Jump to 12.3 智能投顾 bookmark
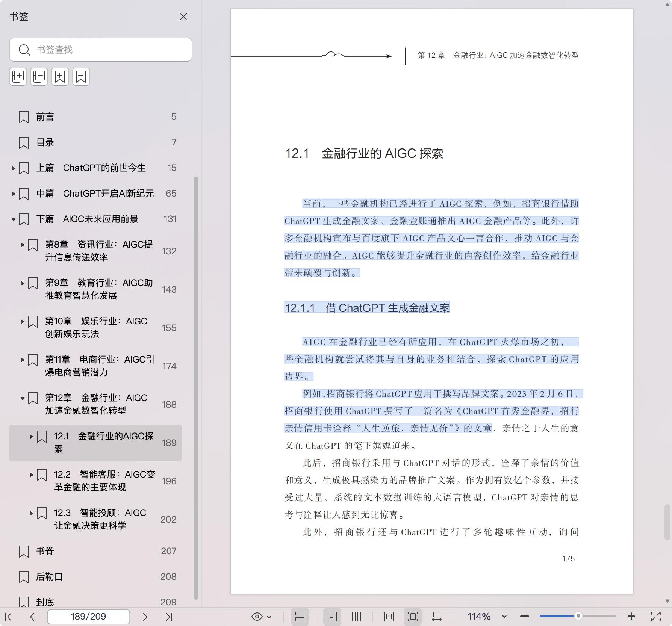Screen dimensions: 672x626 tap(100, 519)
